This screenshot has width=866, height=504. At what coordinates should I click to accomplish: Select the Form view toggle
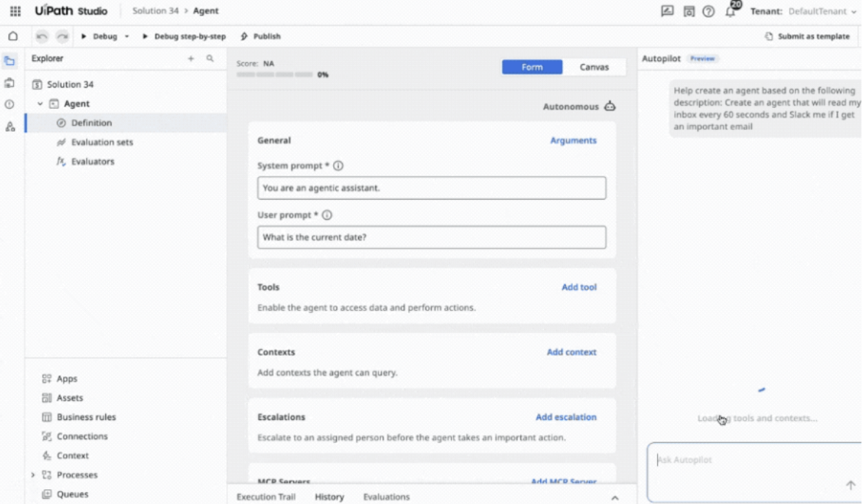click(532, 67)
